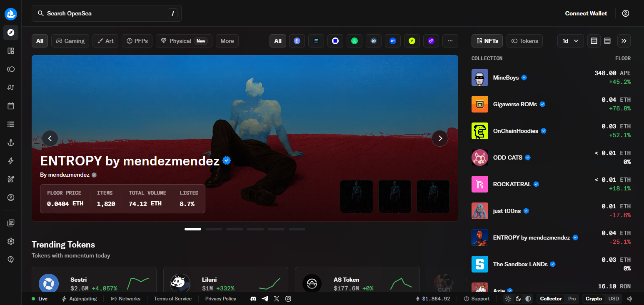Select the PFPs category tab

point(137,41)
